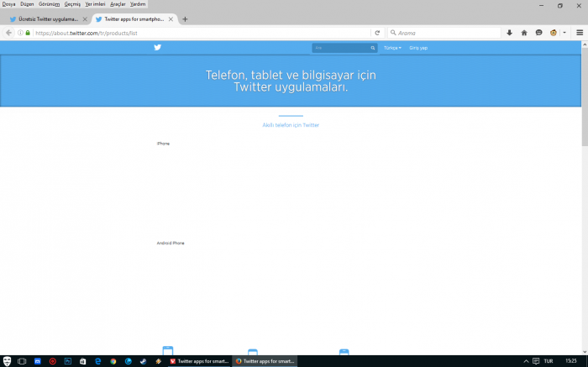
Task: Click the 'Android Phone' label
Action: tap(171, 243)
